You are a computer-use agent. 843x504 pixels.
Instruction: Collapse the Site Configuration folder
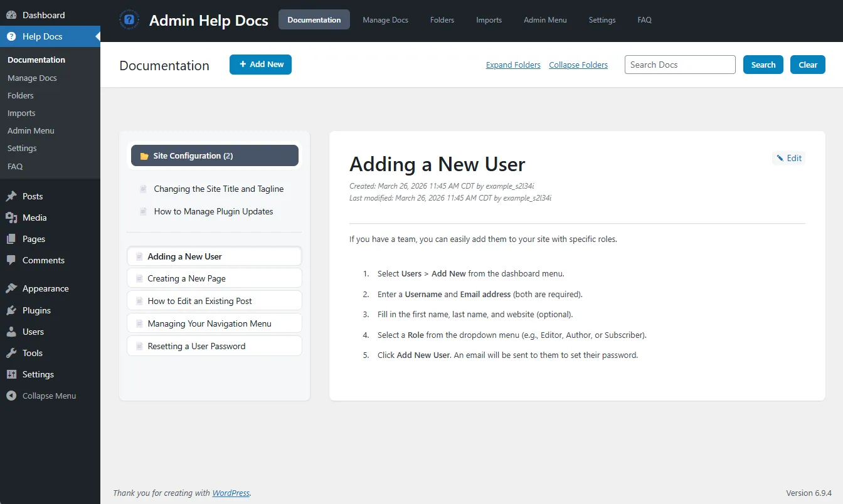(215, 156)
